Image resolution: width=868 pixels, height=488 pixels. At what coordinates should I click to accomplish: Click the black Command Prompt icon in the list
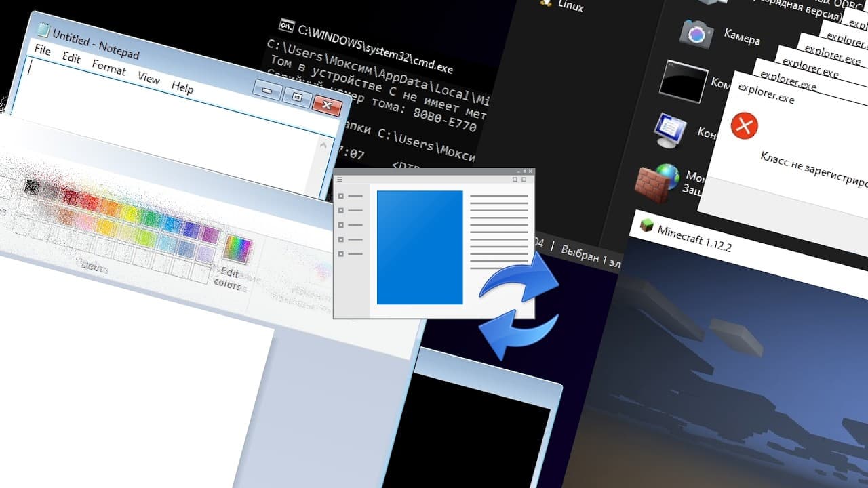pyautogui.click(x=684, y=80)
